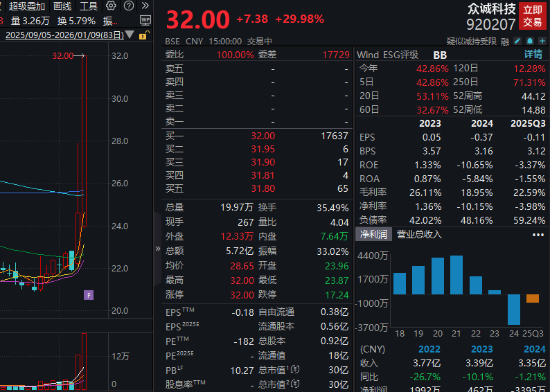Open the help question mark icon

pyautogui.click(x=129, y=6)
